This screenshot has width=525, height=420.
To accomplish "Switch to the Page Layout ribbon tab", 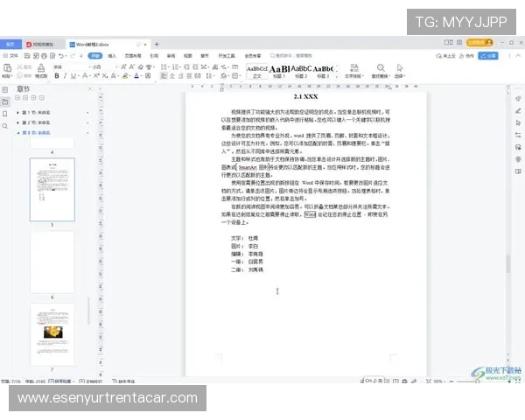I will [133, 56].
